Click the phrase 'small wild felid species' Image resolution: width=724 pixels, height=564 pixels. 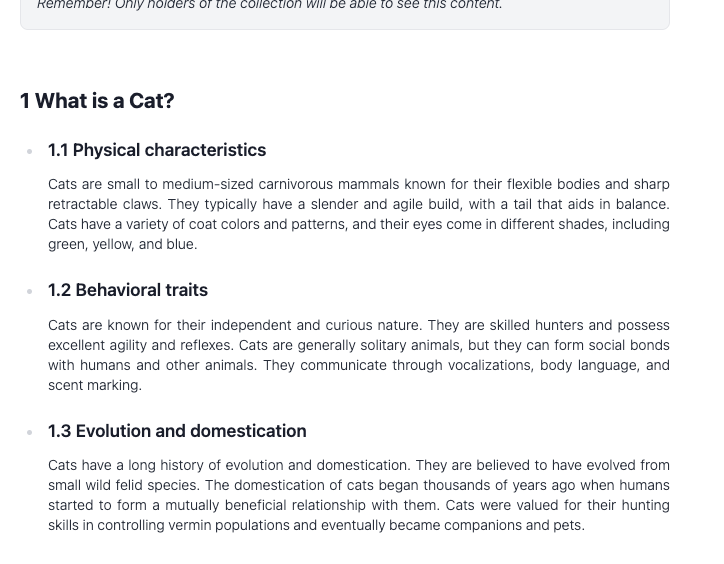pos(124,485)
